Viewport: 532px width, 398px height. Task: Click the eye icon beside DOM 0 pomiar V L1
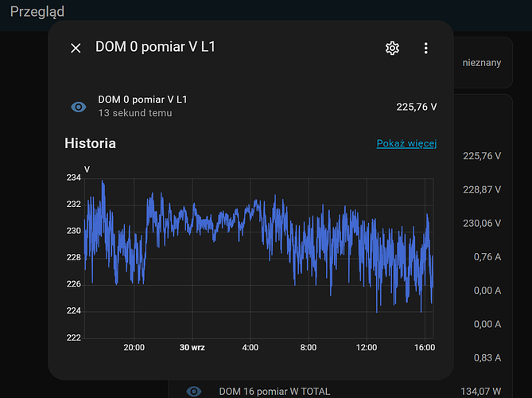[79, 107]
